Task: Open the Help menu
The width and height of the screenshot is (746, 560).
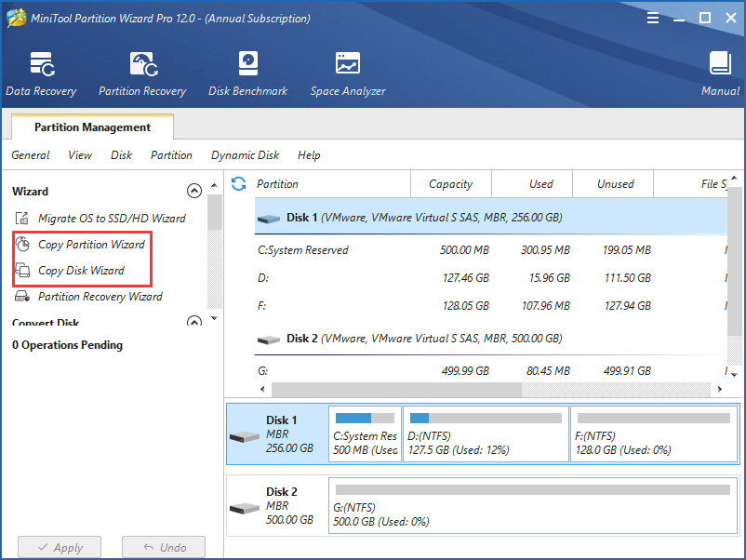Action: click(309, 155)
